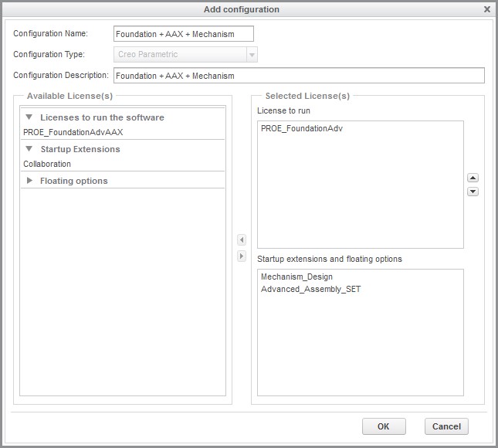
Task: Move selected license up with arrow
Action: [473, 178]
